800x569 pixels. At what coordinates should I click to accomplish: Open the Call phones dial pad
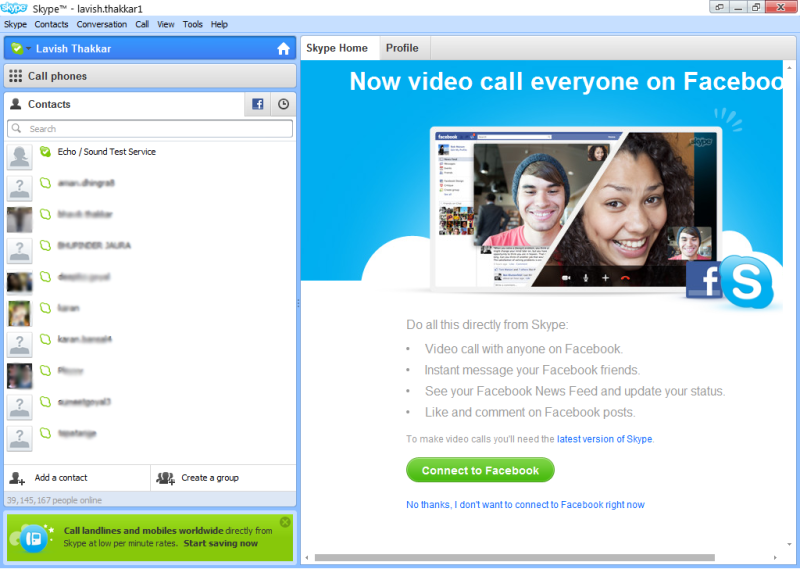tap(150, 76)
